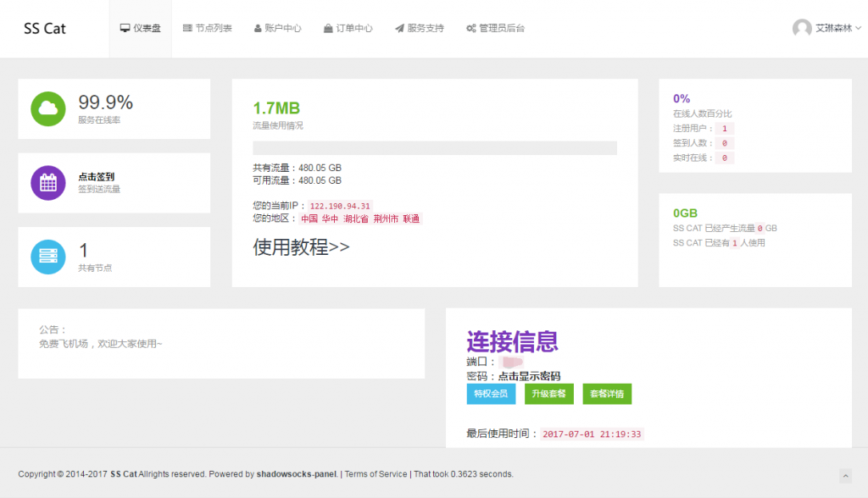
Task: Click the scroll-to-top arrow in footer
Action: (845, 475)
